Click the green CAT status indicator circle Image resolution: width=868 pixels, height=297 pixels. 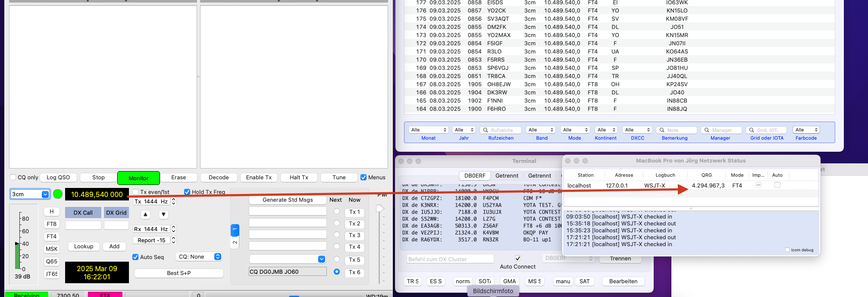click(58, 194)
